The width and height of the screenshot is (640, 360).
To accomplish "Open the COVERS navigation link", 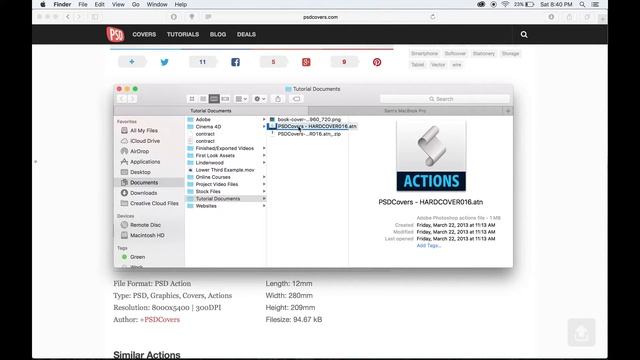I will (x=144, y=34).
